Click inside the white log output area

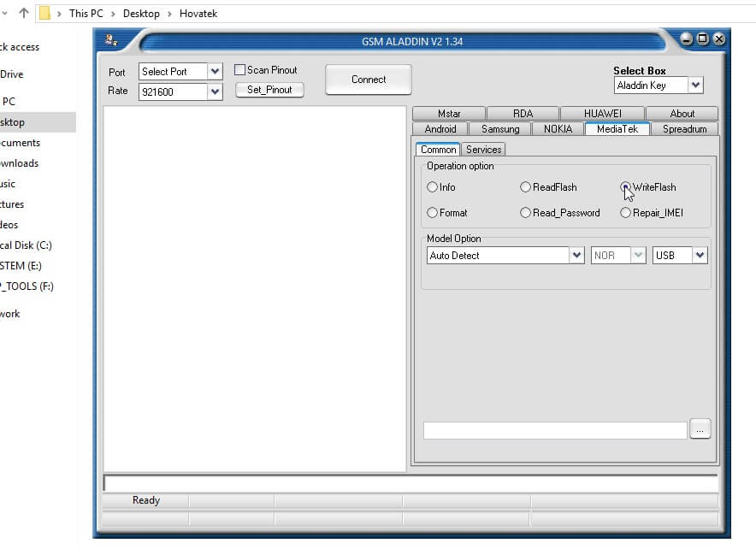coord(255,289)
